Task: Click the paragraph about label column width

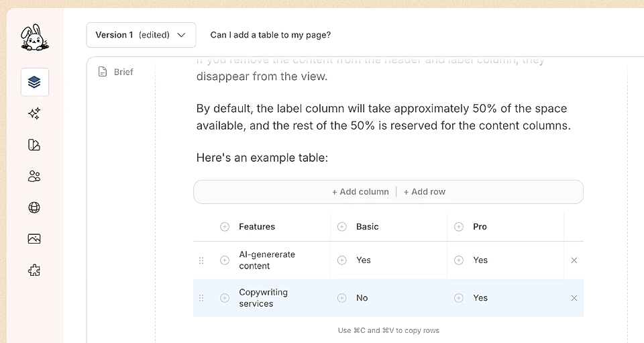Action: coord(384,117)
